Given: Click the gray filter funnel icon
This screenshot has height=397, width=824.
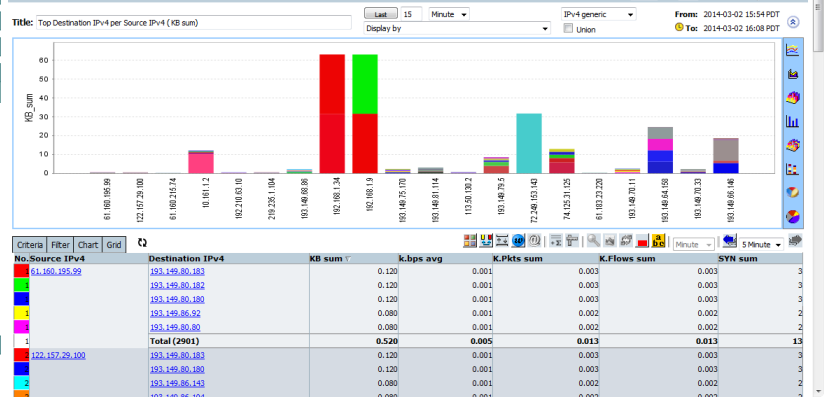Looking at the screenshot, I should (572, 241).
